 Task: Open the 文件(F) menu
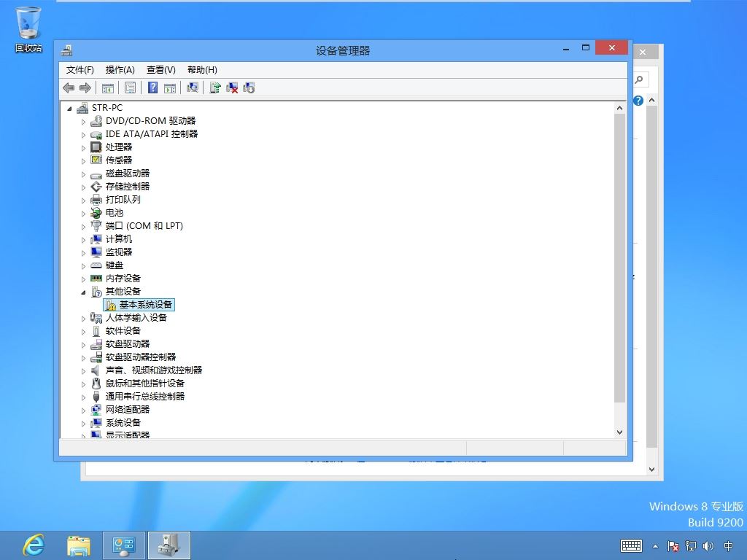coord(80,70)
